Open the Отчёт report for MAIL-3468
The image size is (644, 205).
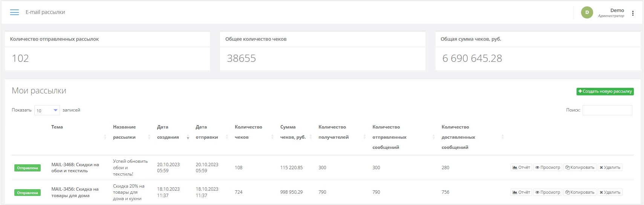[x=521, y=168]
